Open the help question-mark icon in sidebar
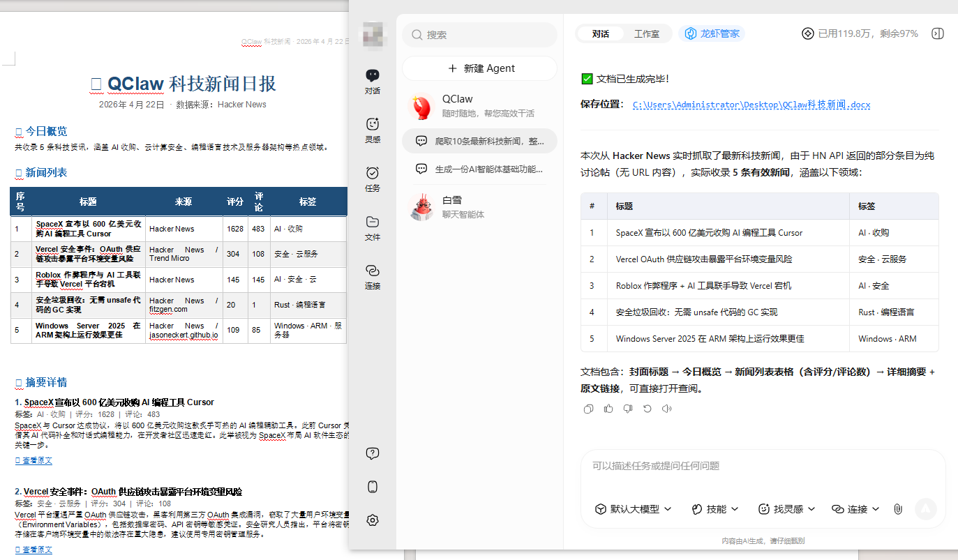Viewport: 958px width, 560px height. tap(373, 453)
